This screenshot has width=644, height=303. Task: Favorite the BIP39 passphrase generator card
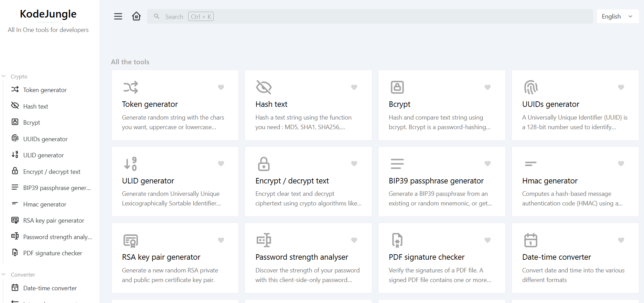(487, 164)
